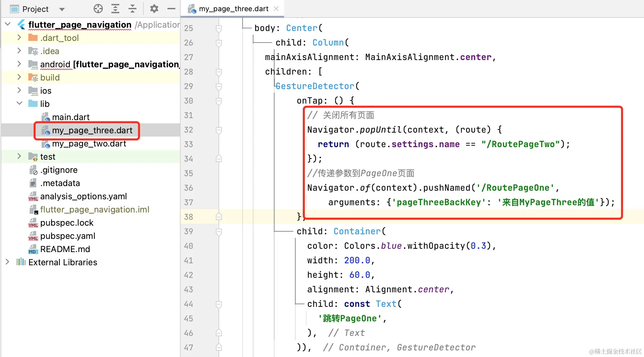This screenshot has height=357, width=644.
Task: Select the my_page_three.dart editor tab
Action: 233,9
